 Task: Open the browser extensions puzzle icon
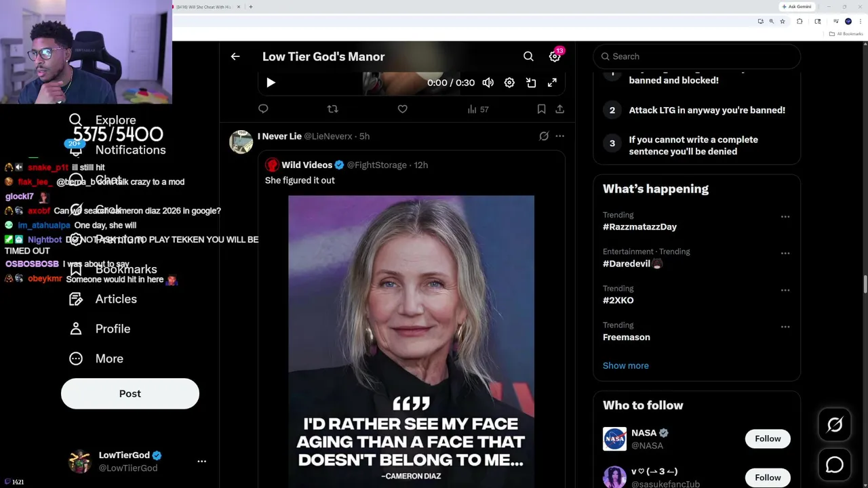tap(800, 22)
